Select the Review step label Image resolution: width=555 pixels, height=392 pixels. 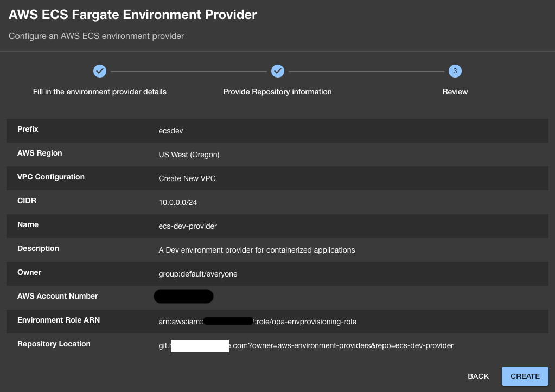coord(455,92)
